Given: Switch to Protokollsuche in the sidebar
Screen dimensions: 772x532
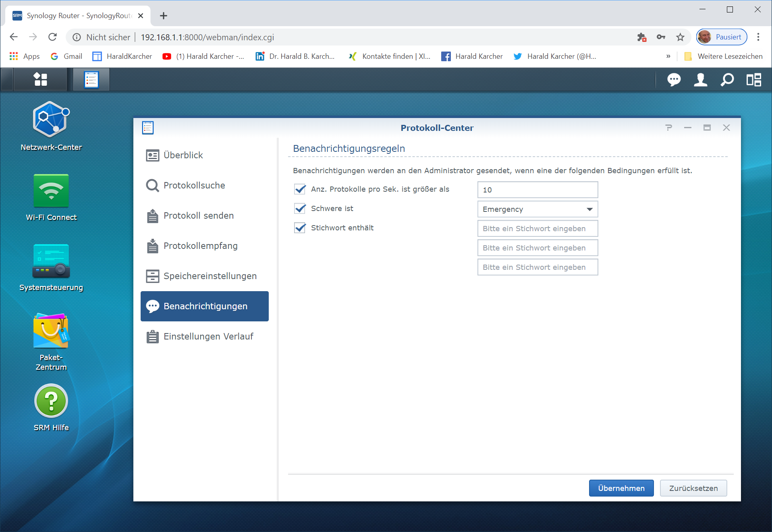Looking at the screenshot, I should 194,185.
